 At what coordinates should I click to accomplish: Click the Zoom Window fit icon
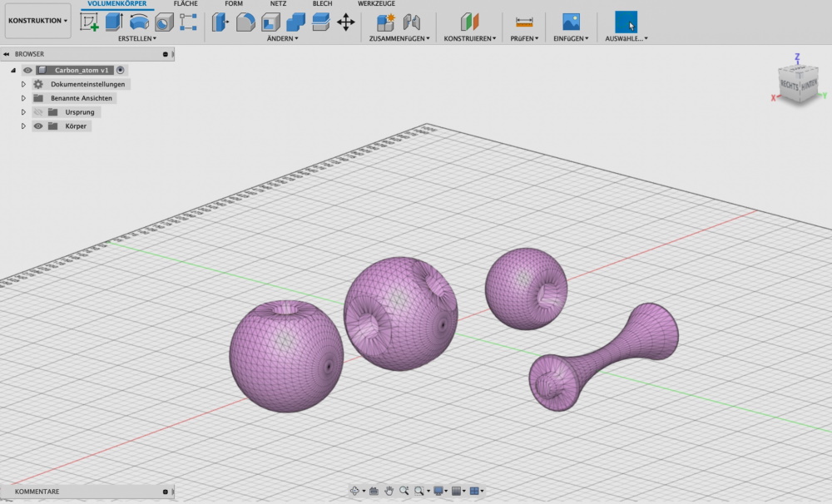pyautogui.click(x=419, y=492)
